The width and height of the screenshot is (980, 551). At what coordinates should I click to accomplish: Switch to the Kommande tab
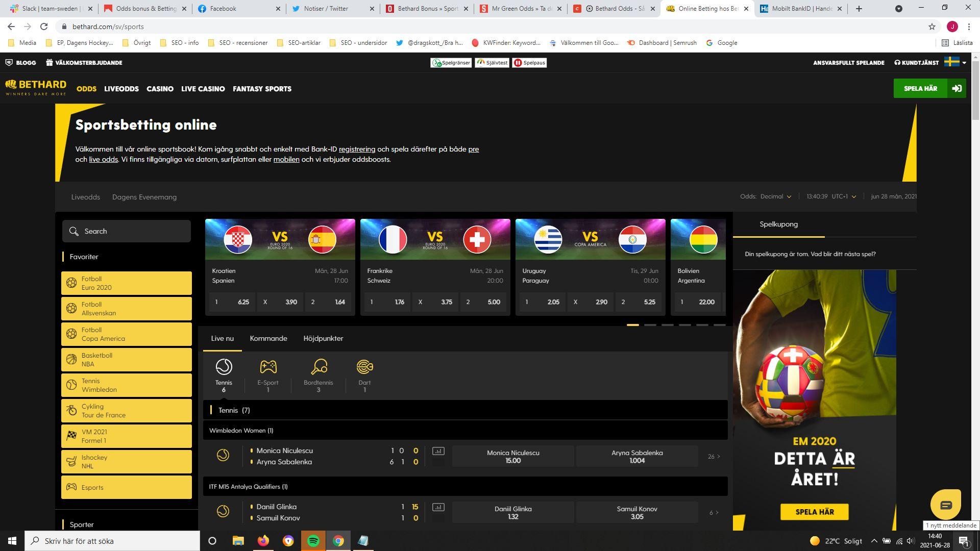(x=268, y=338)
